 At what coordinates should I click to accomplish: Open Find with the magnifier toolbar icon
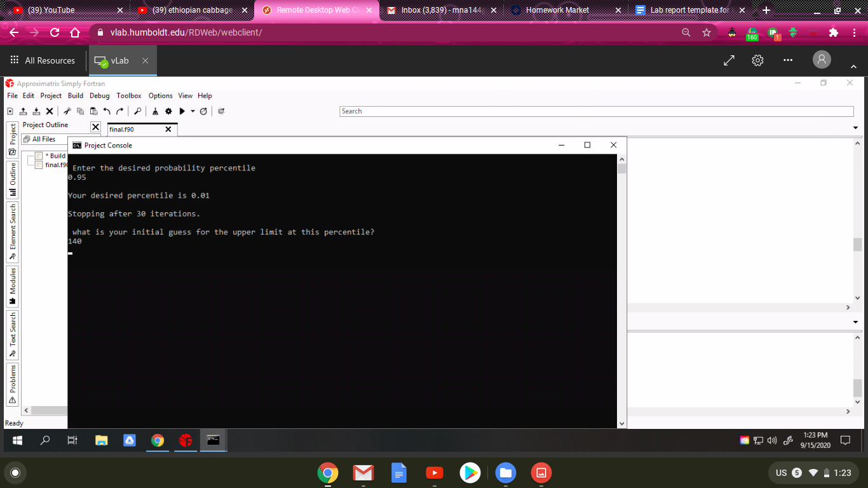(138, 111)
